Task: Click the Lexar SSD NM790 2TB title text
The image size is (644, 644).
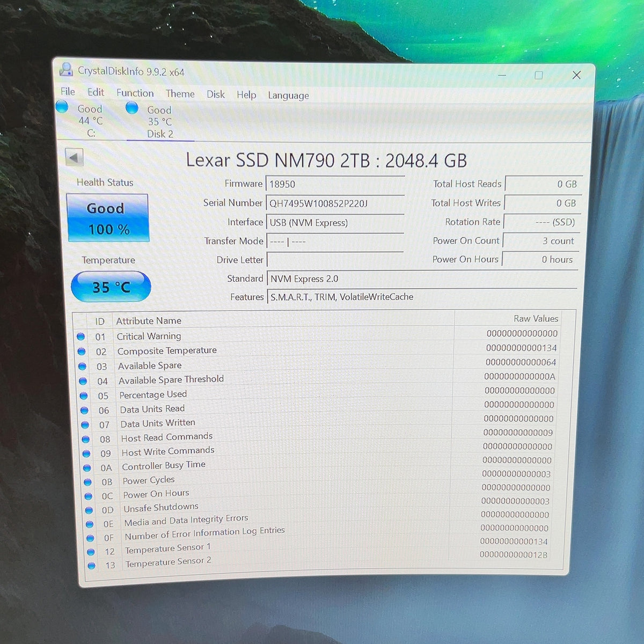Action: pos(326,160)
